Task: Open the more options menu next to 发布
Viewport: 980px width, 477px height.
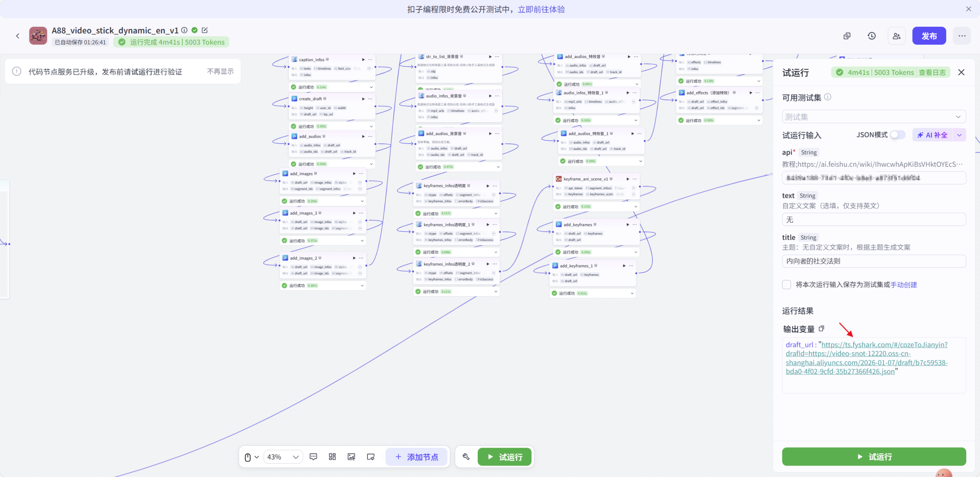Action: click(x=962, y=36)
